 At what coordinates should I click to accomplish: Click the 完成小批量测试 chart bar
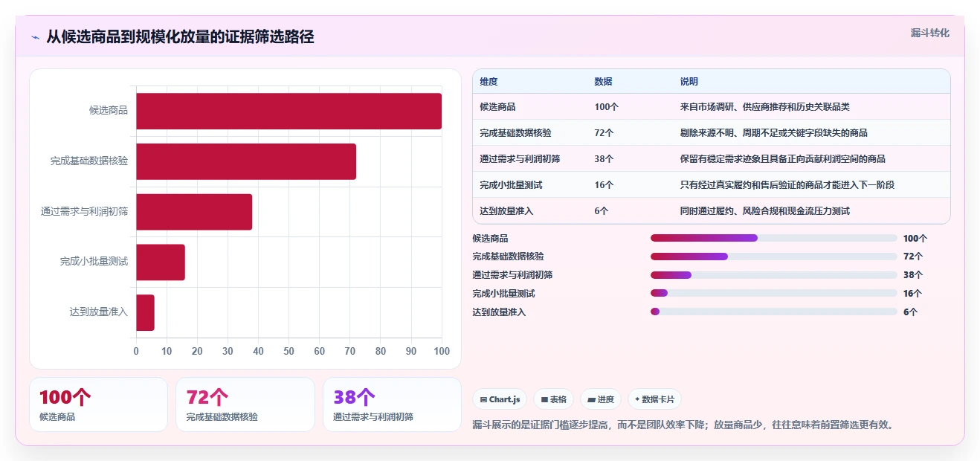(161, 262)
